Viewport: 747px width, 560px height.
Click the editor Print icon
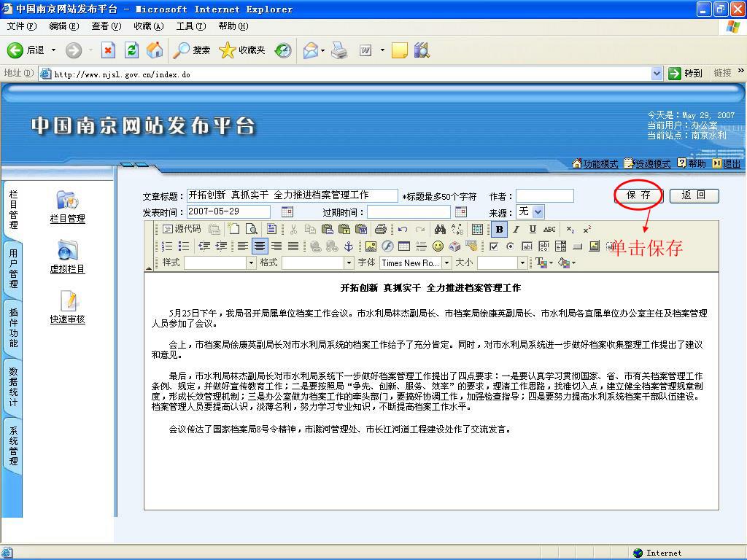click(x=381, y=229)
